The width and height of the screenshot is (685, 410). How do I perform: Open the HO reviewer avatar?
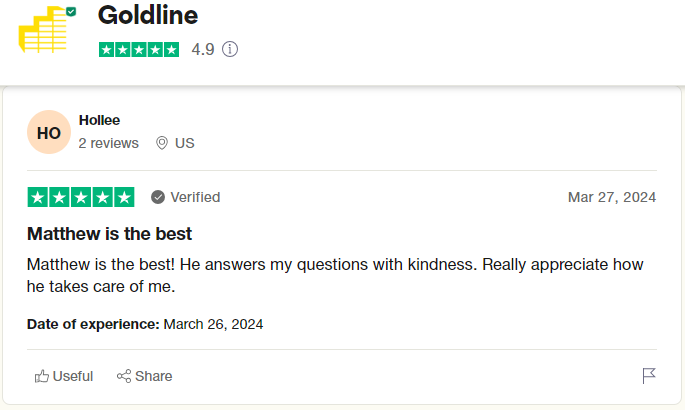(x=49, y=133)
